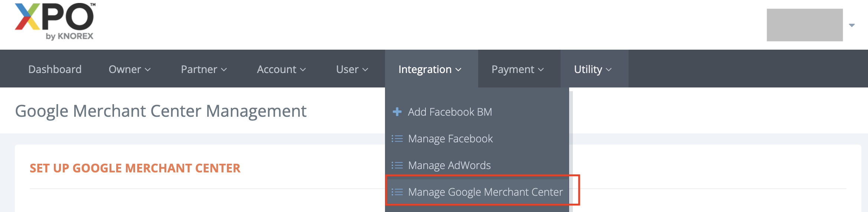This screenshot has height=212, width=868.
Task: Click the plus icon beside Add Facebook BM
Action: [x=397, y=112]
